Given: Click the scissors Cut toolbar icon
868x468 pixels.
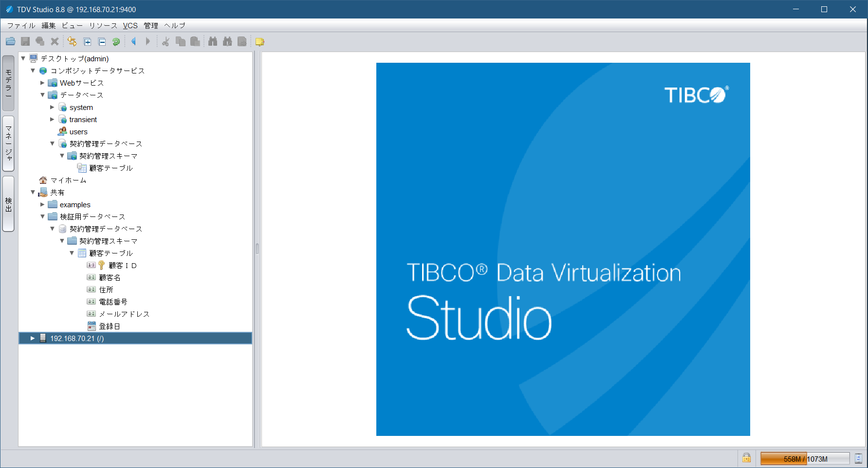Looking at the screenshot, I should point(166,42).
